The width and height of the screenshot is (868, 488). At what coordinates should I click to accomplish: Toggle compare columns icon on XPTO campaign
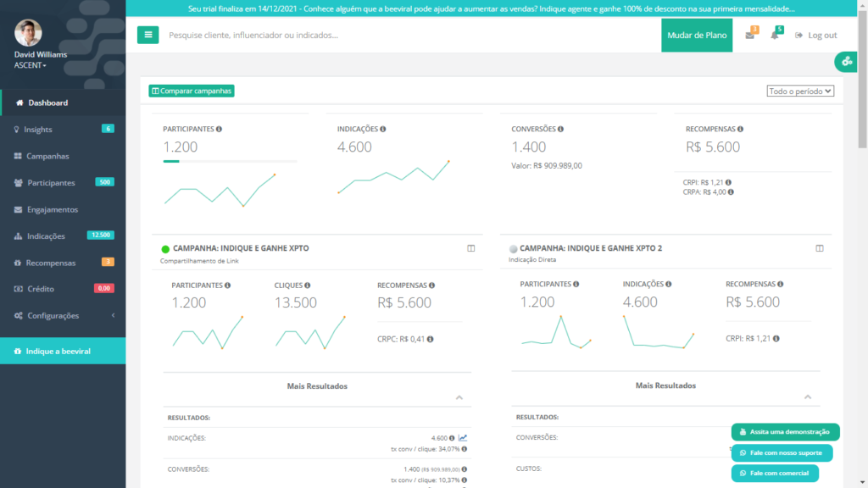471,248
